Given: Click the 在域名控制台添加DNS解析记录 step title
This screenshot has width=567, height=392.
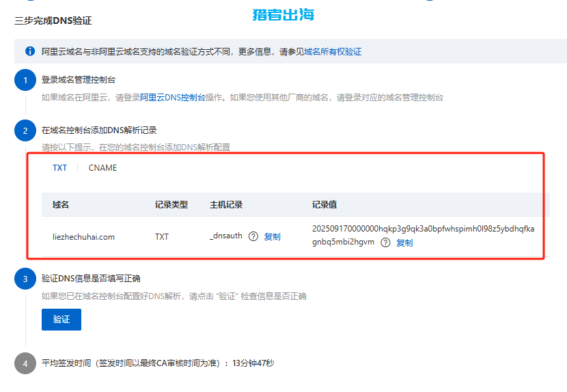Looking at the screenshot, I should 99,130.
